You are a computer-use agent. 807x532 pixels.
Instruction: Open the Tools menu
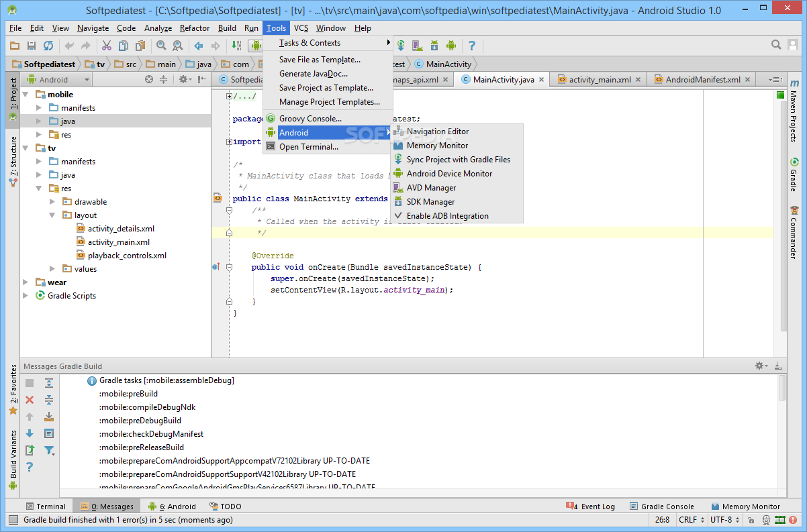pyautogui.click(x=276, y=28)
